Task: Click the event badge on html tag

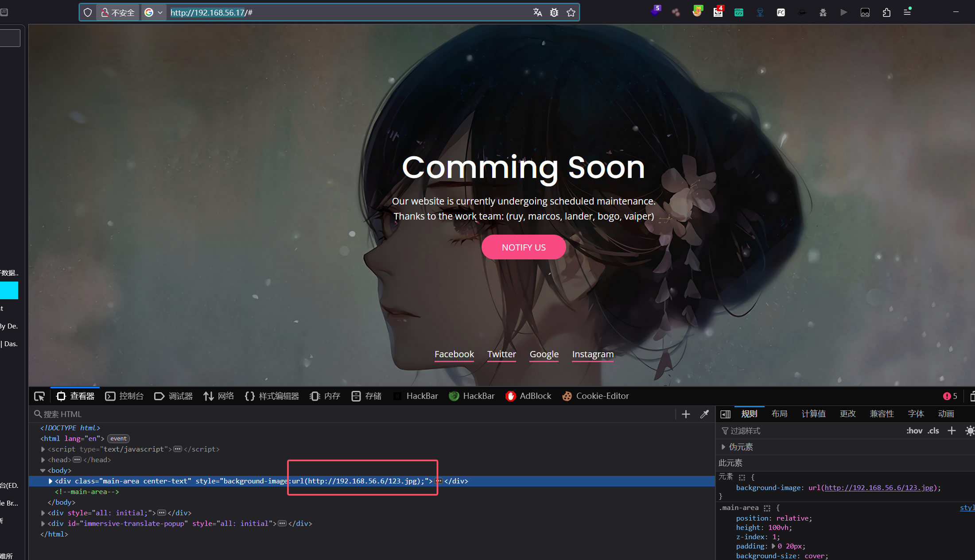Action: click(x=118, y=438)
